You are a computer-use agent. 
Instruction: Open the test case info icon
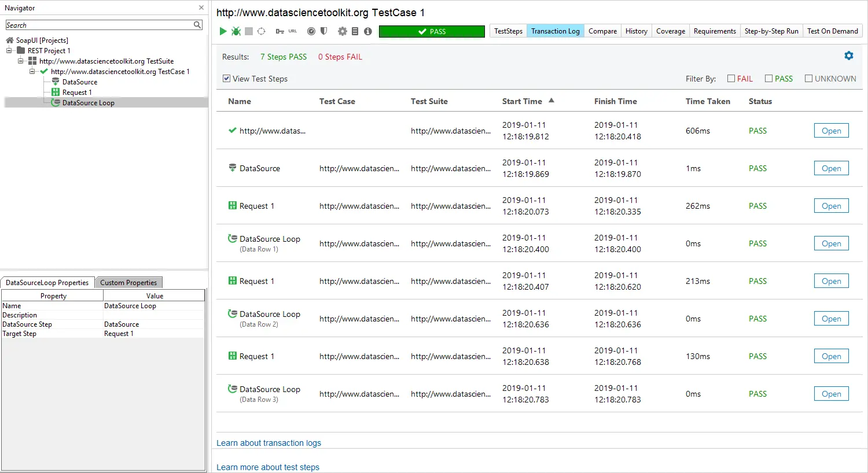click(368, 31)
